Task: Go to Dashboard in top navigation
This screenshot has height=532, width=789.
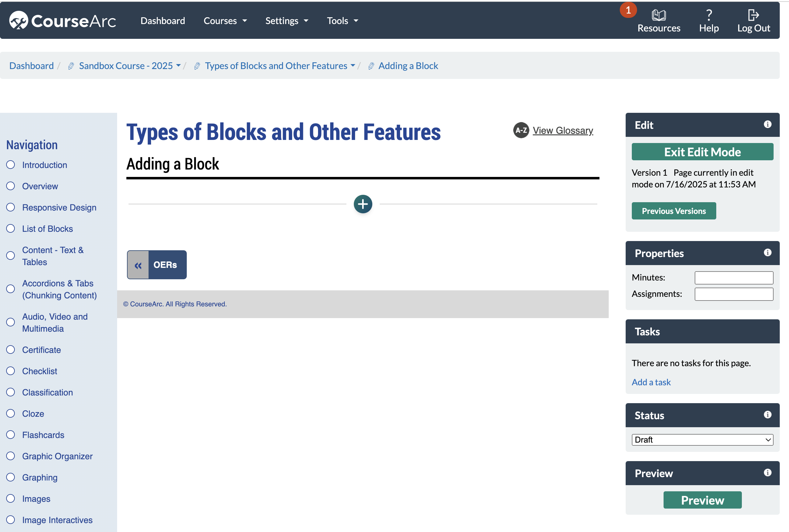Action: point(162,21)
